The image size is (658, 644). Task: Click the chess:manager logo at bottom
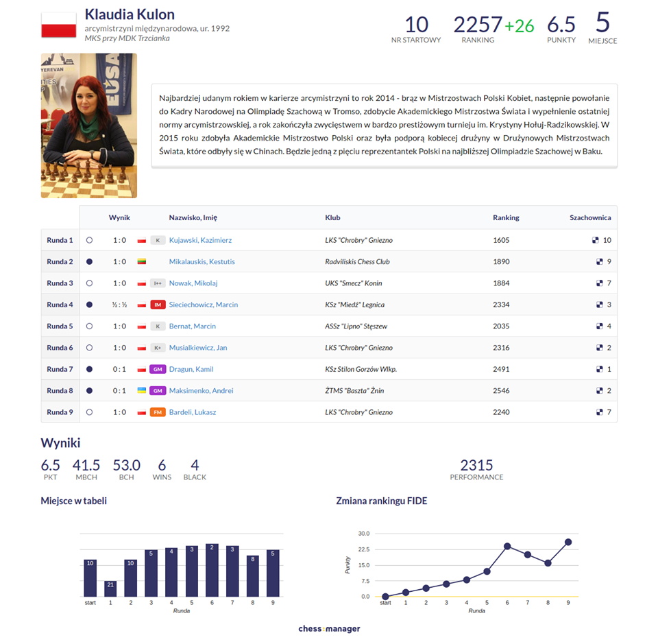pos(329,628)
